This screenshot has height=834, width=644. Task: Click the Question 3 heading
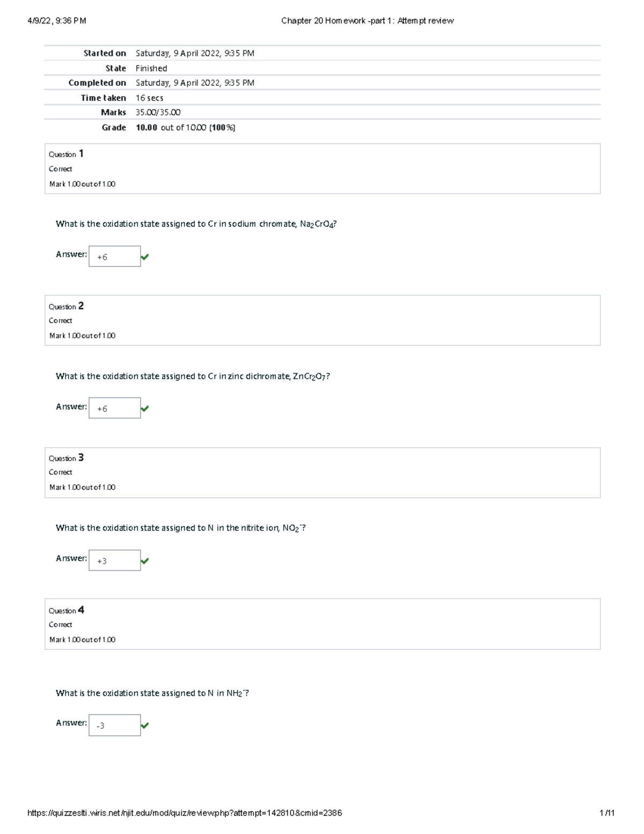tap(66, 458)
